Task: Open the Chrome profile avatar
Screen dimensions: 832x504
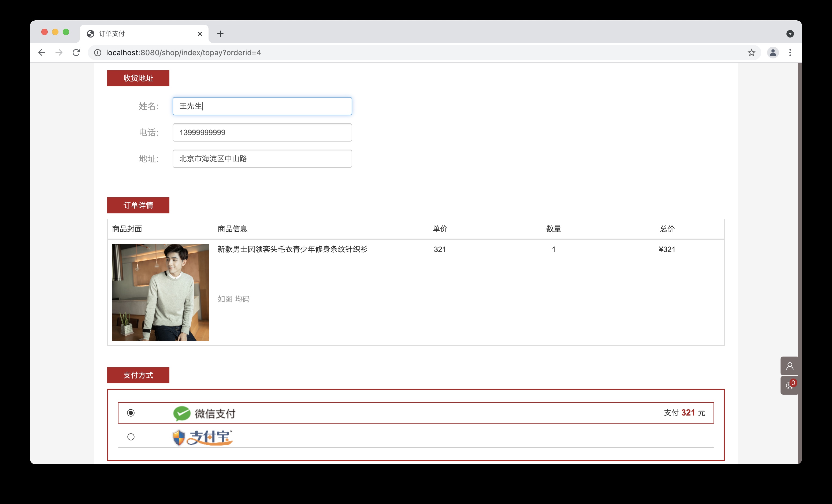Action: click(x=773, y=53)
